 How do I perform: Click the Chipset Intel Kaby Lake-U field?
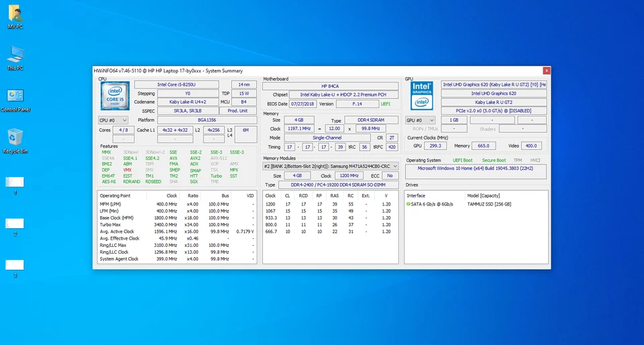pyautogui.click(x=343, y=95)
